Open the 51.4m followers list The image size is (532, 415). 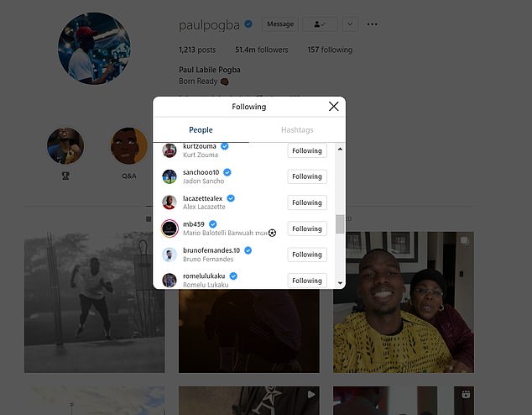262,50
